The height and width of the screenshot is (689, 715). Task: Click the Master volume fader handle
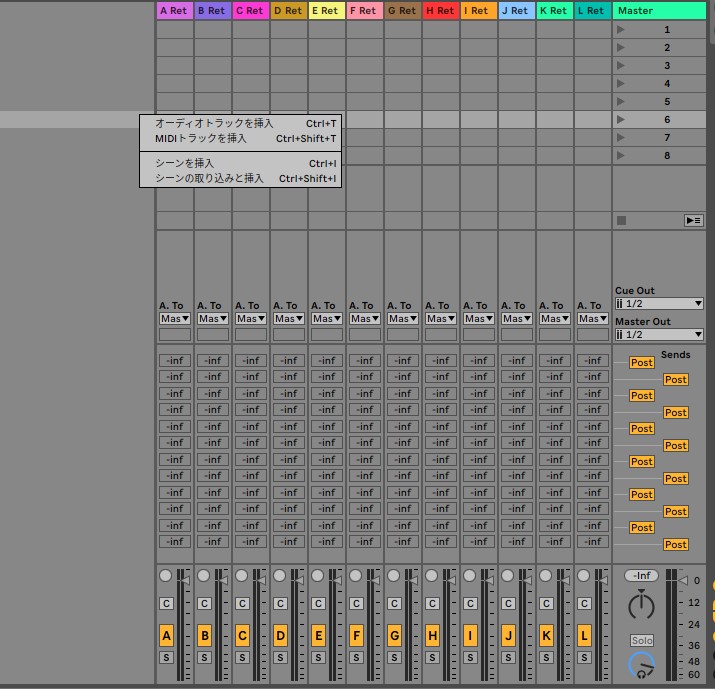pos(683,580)
